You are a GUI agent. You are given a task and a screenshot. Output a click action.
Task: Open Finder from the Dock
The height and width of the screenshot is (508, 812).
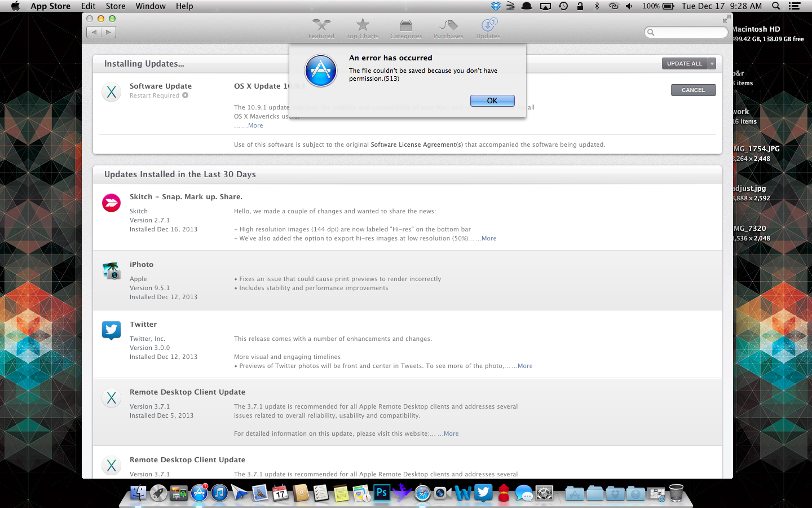pos(138,493)
